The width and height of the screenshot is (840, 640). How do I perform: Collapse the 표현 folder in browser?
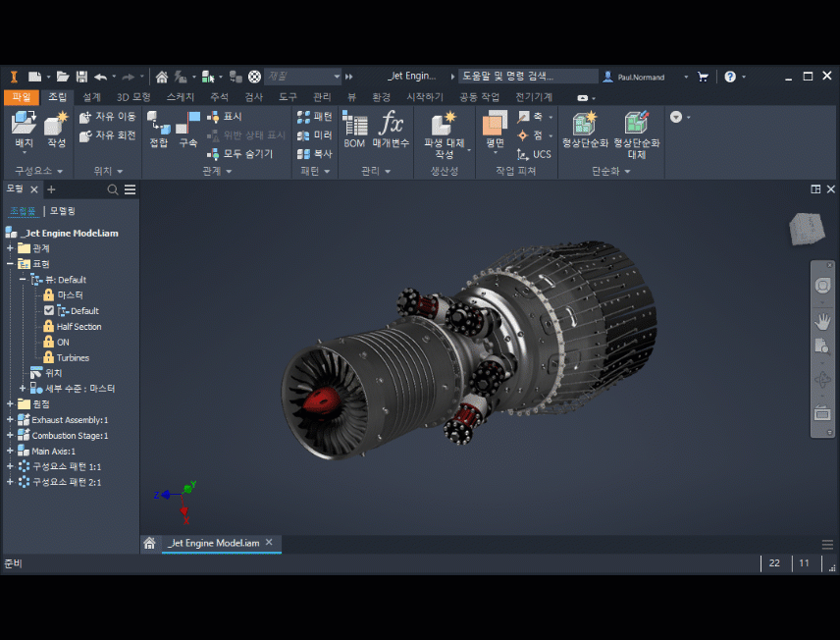coord(10,264)
